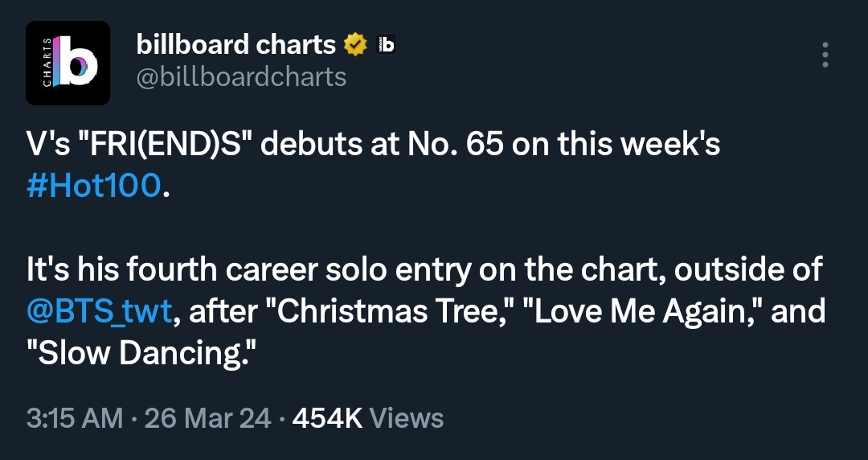Click the vertical CHARTS text in avatar

(x=46, y=64)
